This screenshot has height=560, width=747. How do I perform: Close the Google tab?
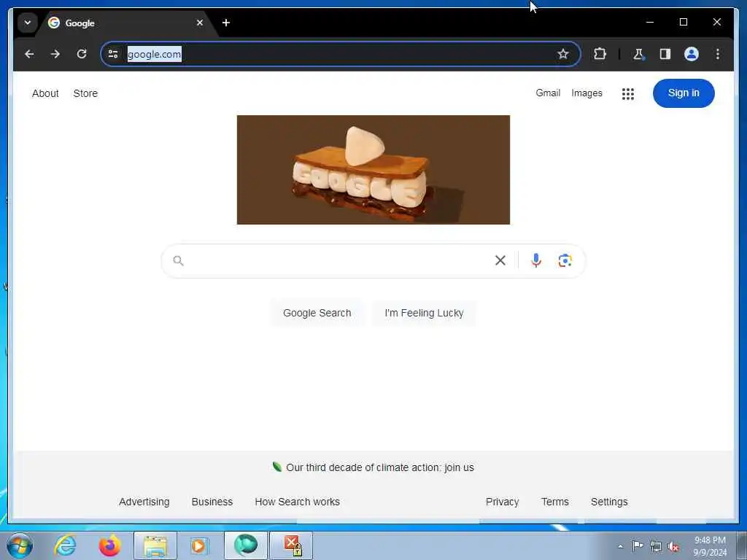point(200,23)
